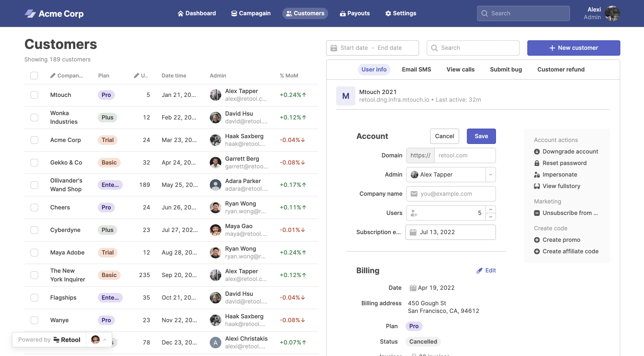644x356 pixels.
Task: Toggle the select-all checkbox in table header
Action: (x=34, y=75)
